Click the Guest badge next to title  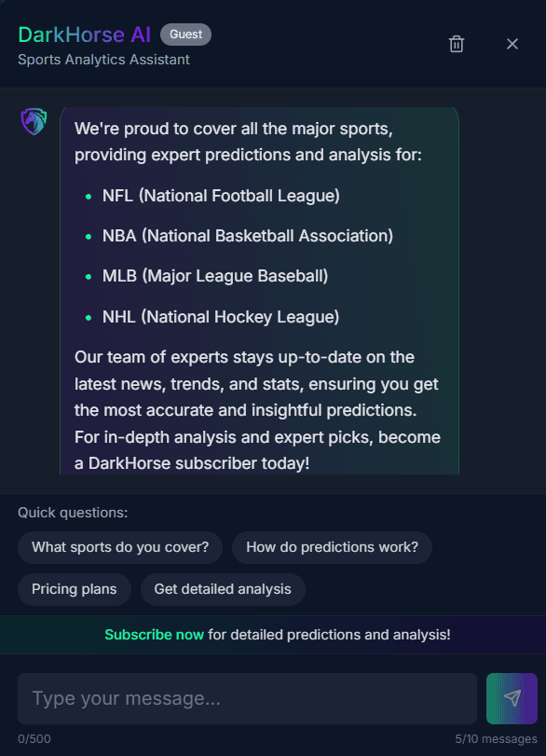(x=184, y=34)
